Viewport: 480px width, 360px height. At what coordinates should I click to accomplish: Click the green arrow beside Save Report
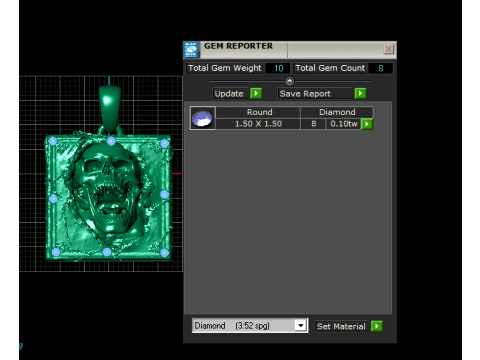pyautogui.click(x=360, y=93)
